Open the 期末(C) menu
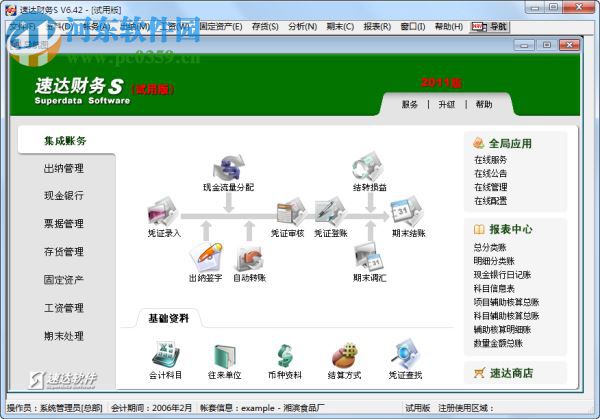This screenshot has height=419, width=600. tap(340, 26)
